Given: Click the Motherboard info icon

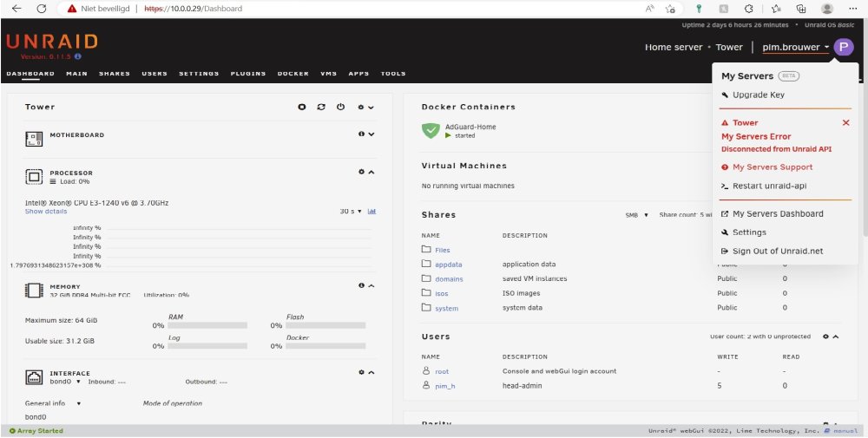Looking at the screenshot, I should coord(361,134).
